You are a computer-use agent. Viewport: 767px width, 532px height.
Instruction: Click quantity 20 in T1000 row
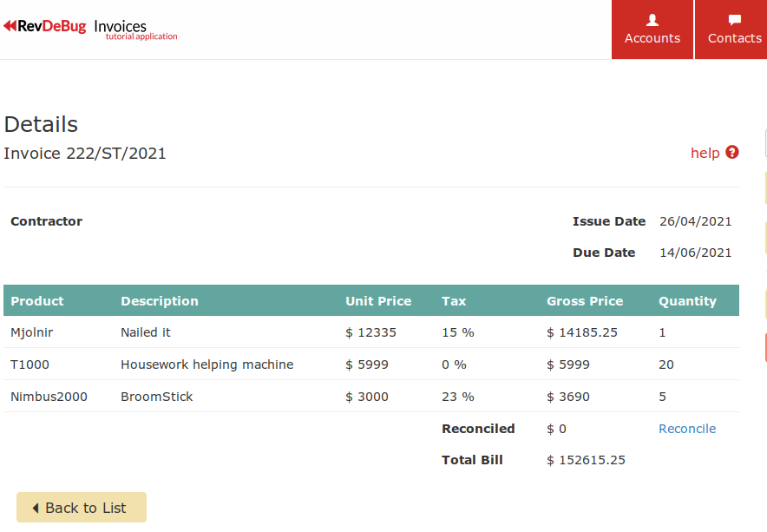click(x=666, y=365)
